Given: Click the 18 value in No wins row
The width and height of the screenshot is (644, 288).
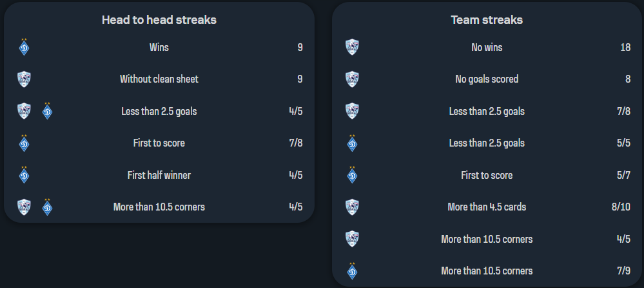Looking at the screenshot, I should pyautogui.click(x=625, y=47).
